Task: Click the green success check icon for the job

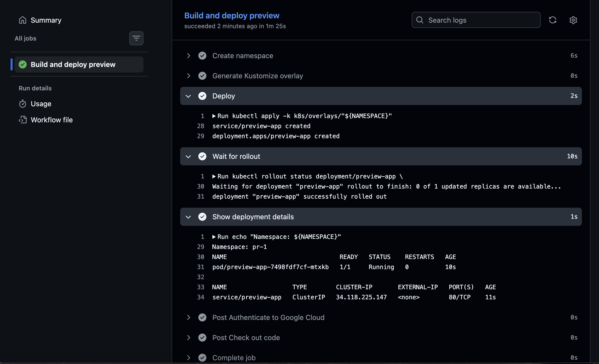Action: [23, 64]
